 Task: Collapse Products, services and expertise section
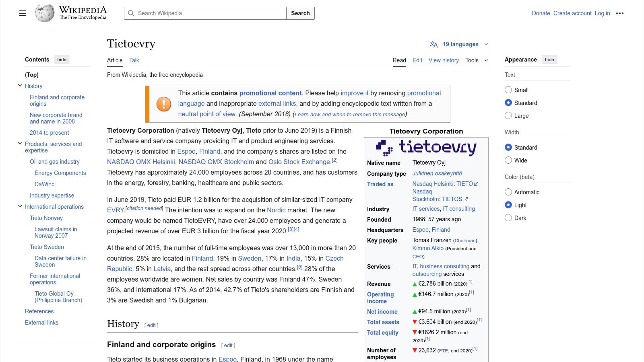[x=20, y=144]
